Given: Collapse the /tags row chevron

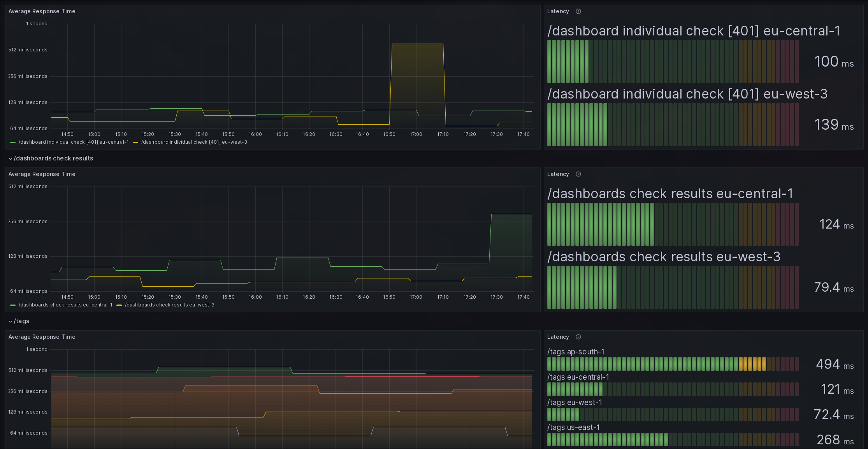Looking at the screenshot, I should click(x=11, y=321).
